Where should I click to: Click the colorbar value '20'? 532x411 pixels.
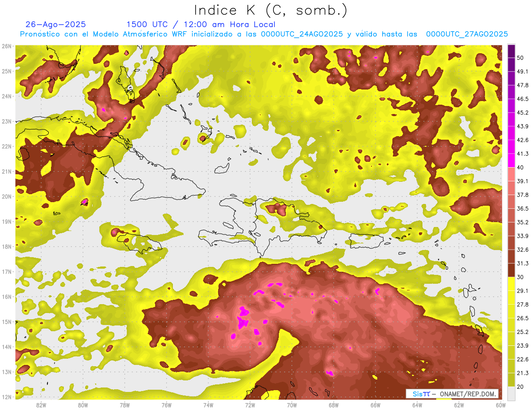pyautogui.click(x=520, y=387)
